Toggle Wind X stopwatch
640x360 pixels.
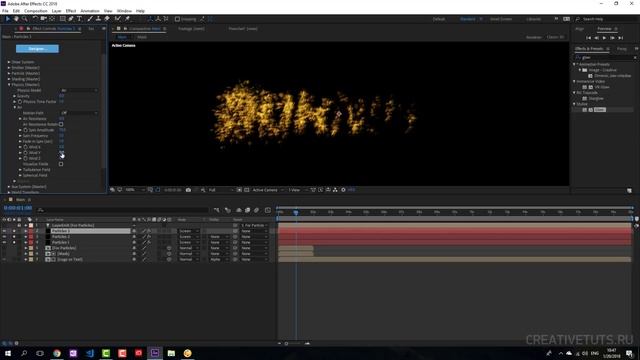[x=25, y=147]
